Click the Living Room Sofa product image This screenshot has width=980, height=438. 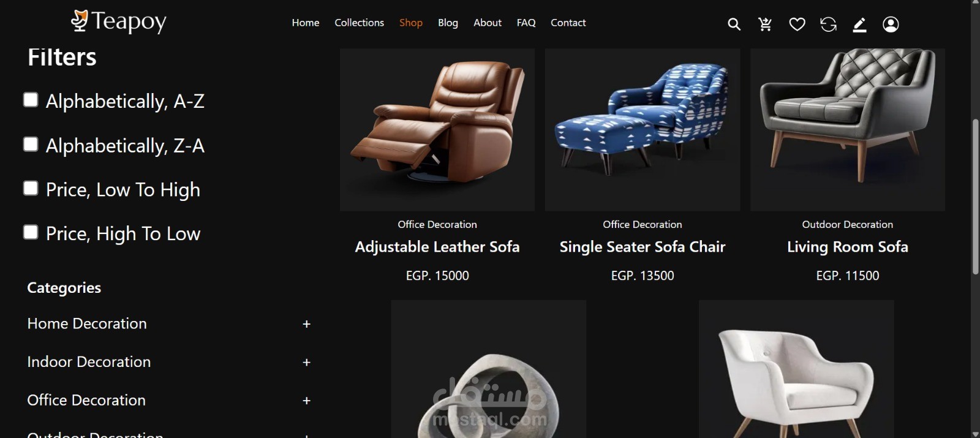(848, 130)
